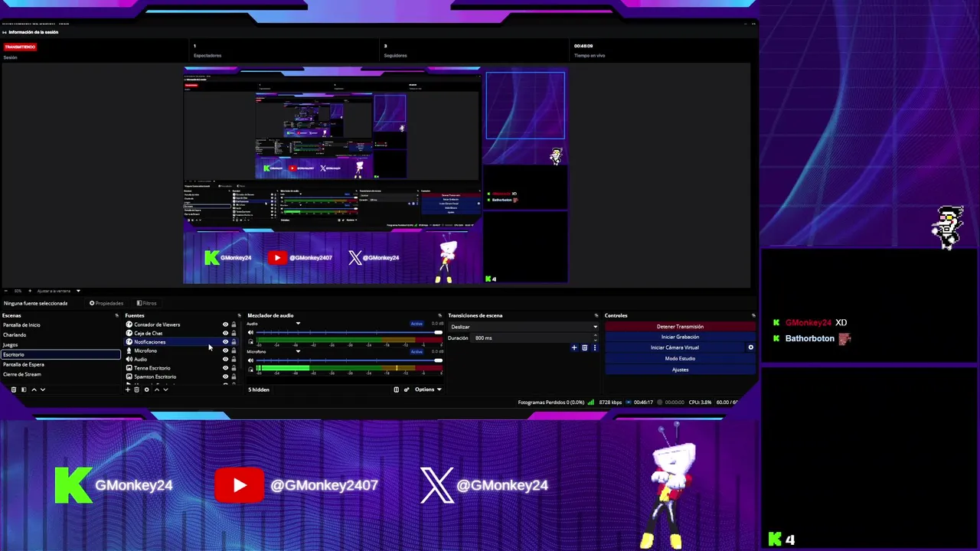Expand the Audio channel name dropdown arrow
This screenshot has width=980, height=551.
298,324
